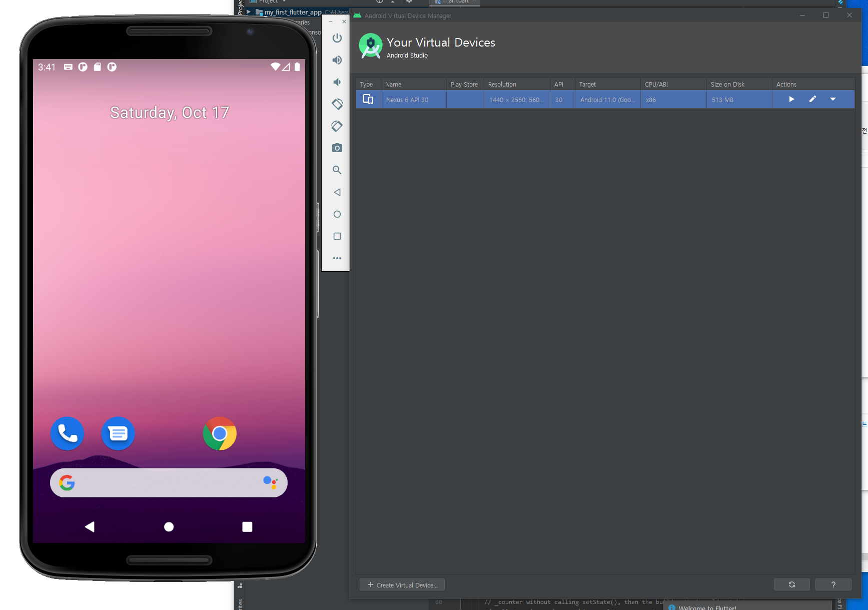
Task: Close the Android Virtual Device Manager window
Action: click(x=849, y=16)
